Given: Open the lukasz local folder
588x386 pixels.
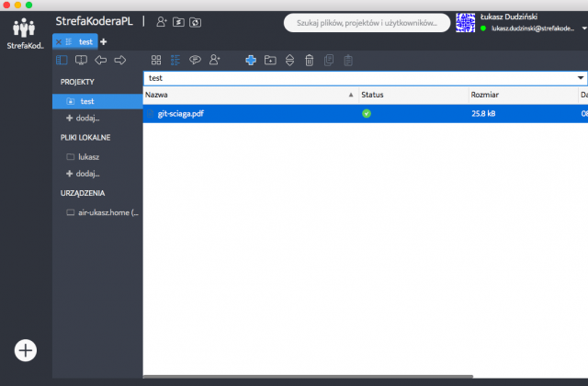Looking at the screenshot, I should click(88, 156).
